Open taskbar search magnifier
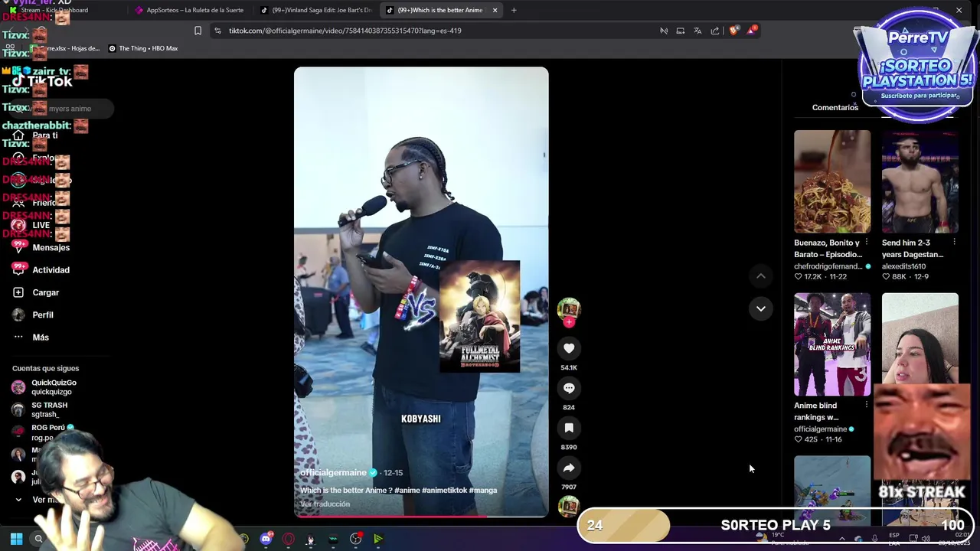Viewport: 980px width, 551px height. tap(38, 539)
